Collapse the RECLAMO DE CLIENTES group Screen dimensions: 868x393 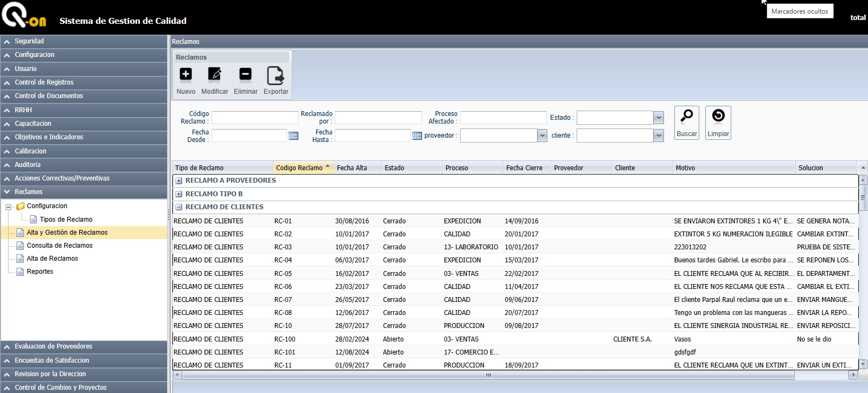point(178,207)
